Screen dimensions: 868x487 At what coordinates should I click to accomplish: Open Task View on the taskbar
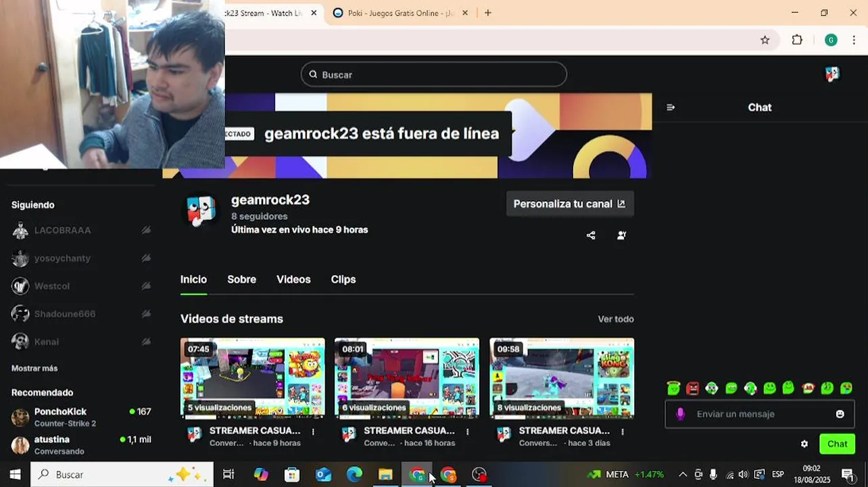tap(228, 475)
